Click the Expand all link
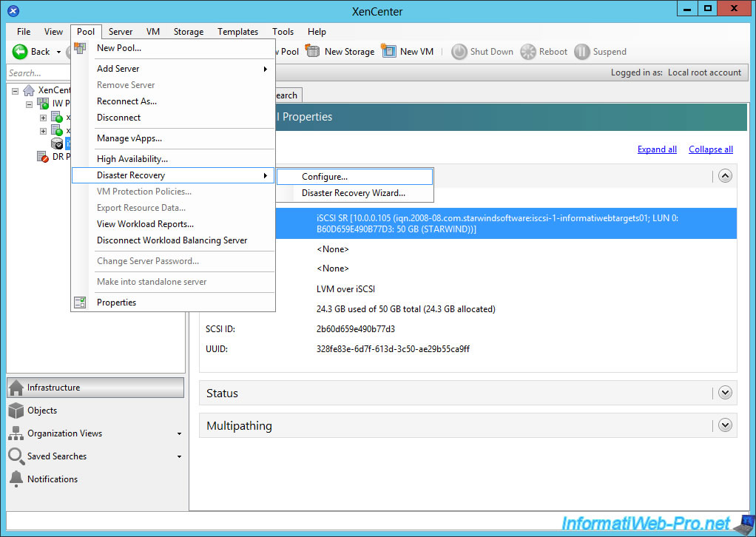 click(657, 149)
